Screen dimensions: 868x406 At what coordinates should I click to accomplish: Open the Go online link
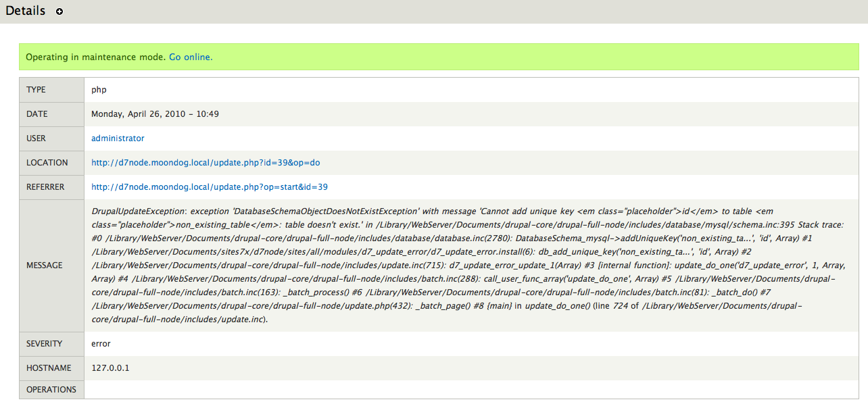(190, 57)
